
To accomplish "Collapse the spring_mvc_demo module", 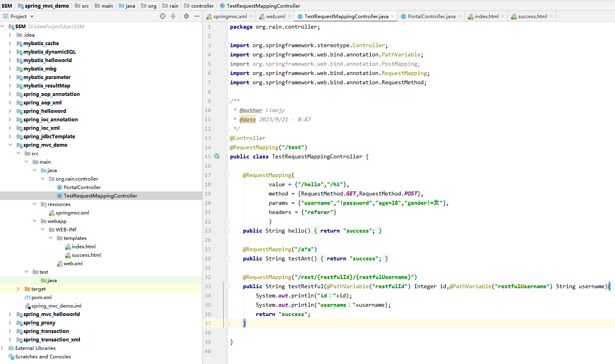I will (x=10, y=145).
